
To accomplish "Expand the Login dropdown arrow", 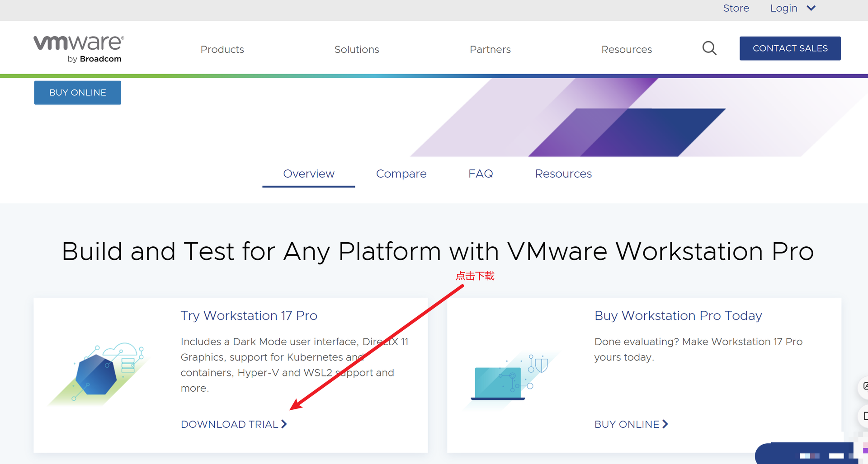I will click(811, 8).
